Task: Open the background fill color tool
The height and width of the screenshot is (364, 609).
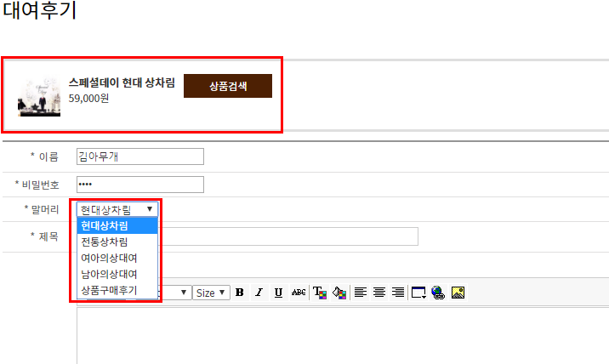Action: click(339, 293)
